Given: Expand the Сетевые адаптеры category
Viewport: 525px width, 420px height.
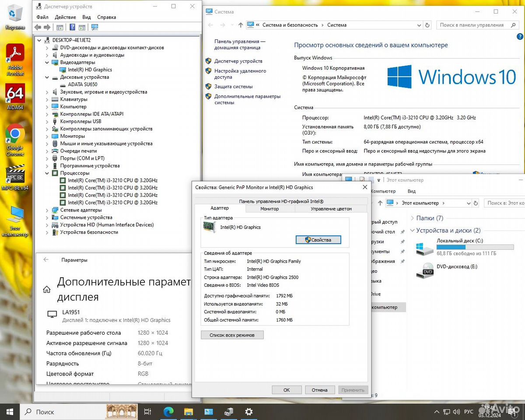Looking at the screenshot, I should tap(47, 210).
